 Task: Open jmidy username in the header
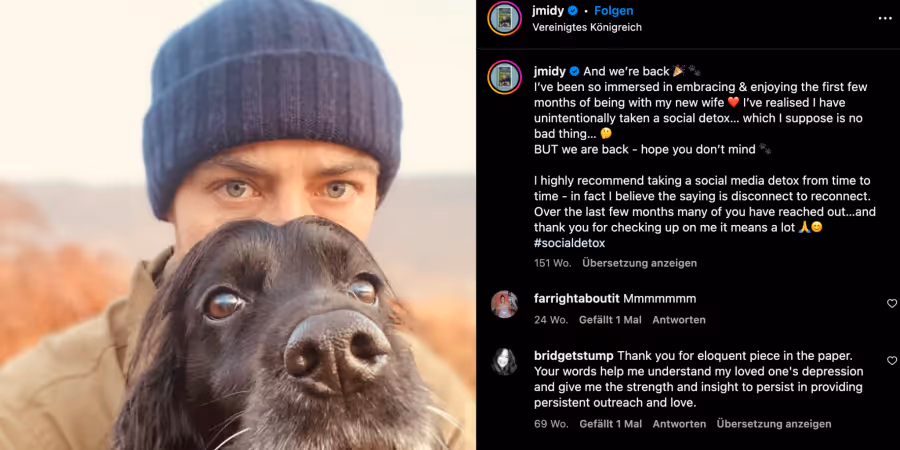(548, 11)
